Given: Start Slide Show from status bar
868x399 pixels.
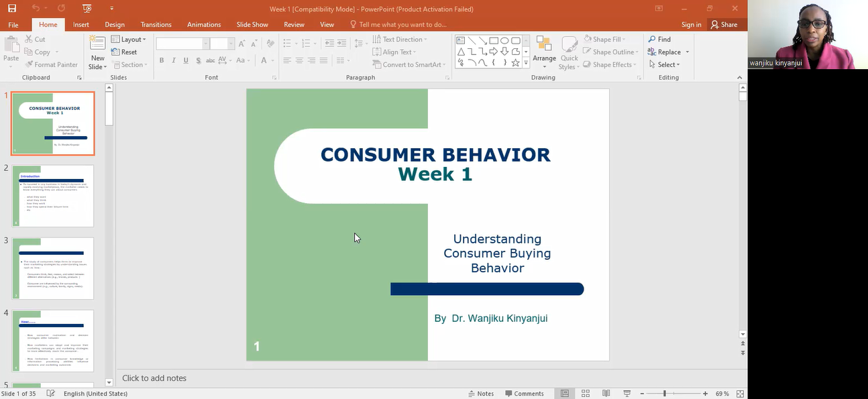Looking at the screenshot, I should pos(627,394).
